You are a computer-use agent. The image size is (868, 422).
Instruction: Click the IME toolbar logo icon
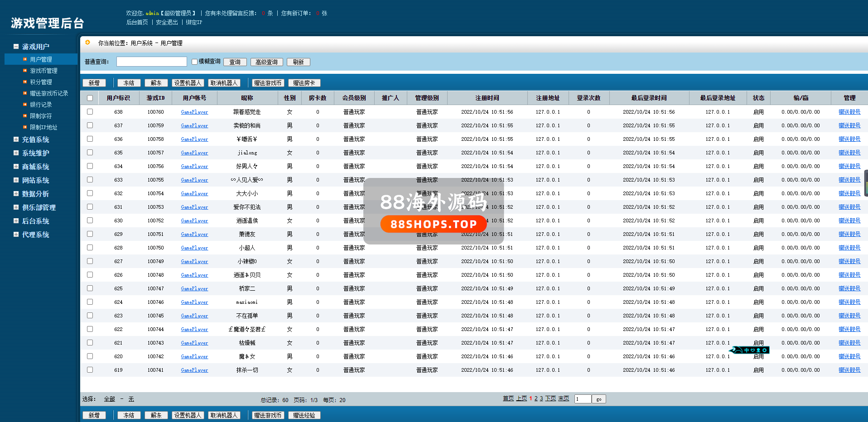click(x=736, y=350)
